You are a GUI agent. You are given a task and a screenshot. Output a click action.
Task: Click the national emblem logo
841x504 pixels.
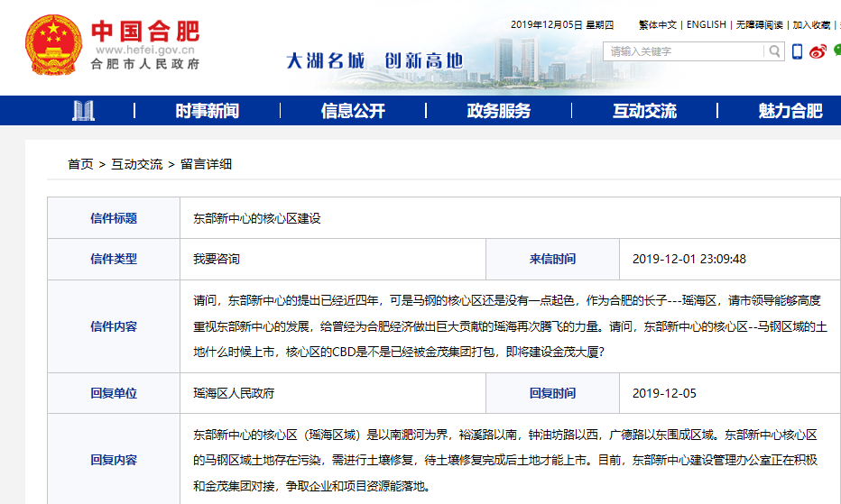click(53, 44)
